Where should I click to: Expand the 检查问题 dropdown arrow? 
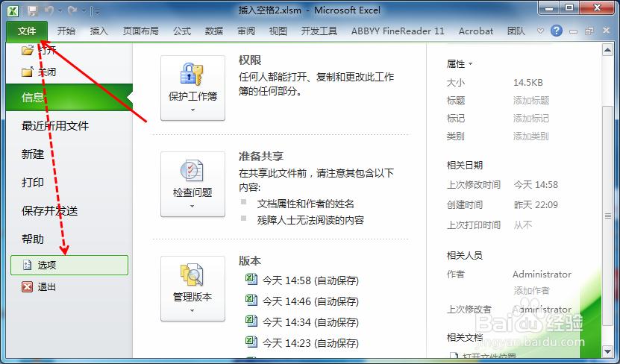click(192, 207)
